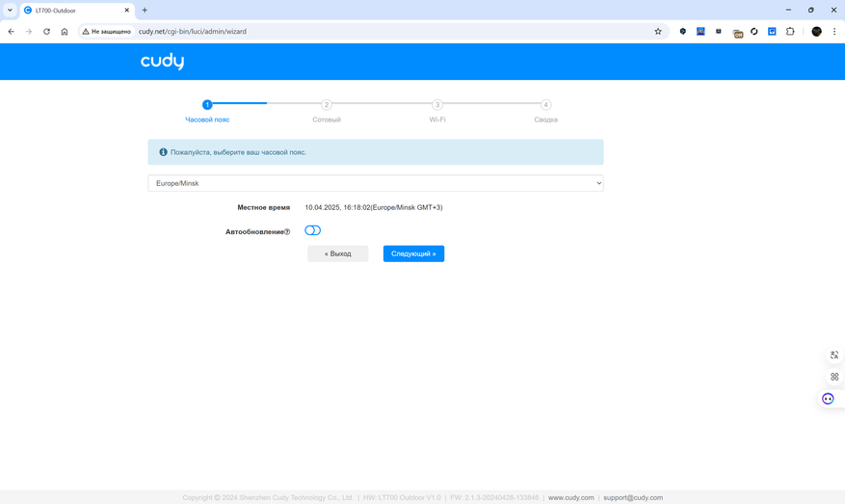The height and width of the screenshot is (504, 845).
Task: Click the translate floating side icon
Action: coord(834,355)
